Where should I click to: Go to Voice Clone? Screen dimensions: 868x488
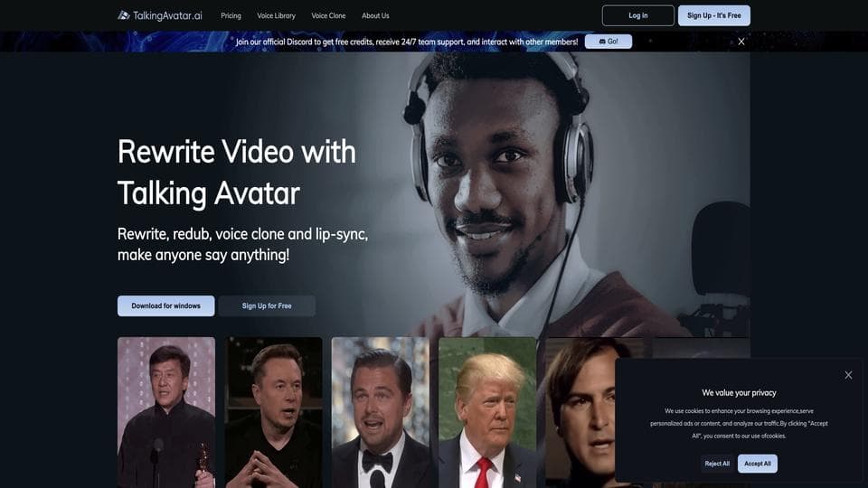tap(328, 15)
